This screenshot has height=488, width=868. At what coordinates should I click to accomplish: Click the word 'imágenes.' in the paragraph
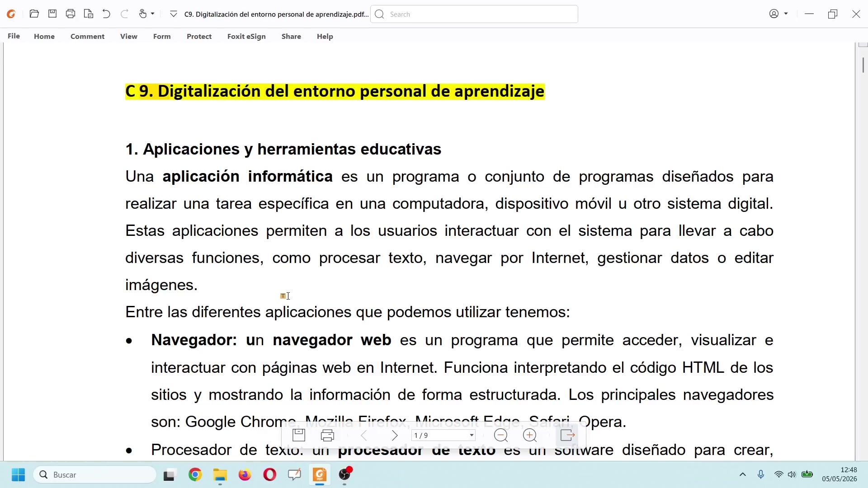[161, 285]
